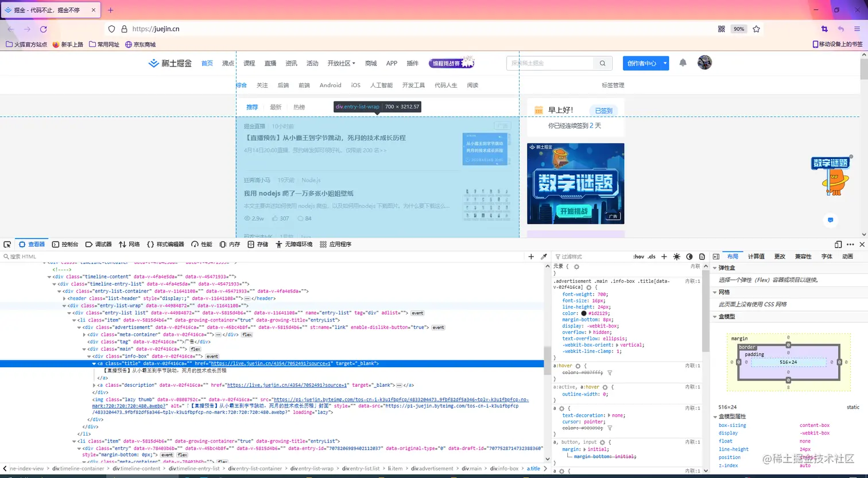Screen dimensions: 868x478
Task: Open the 样式编辑器 style editor tab
Action: [165, 244]
